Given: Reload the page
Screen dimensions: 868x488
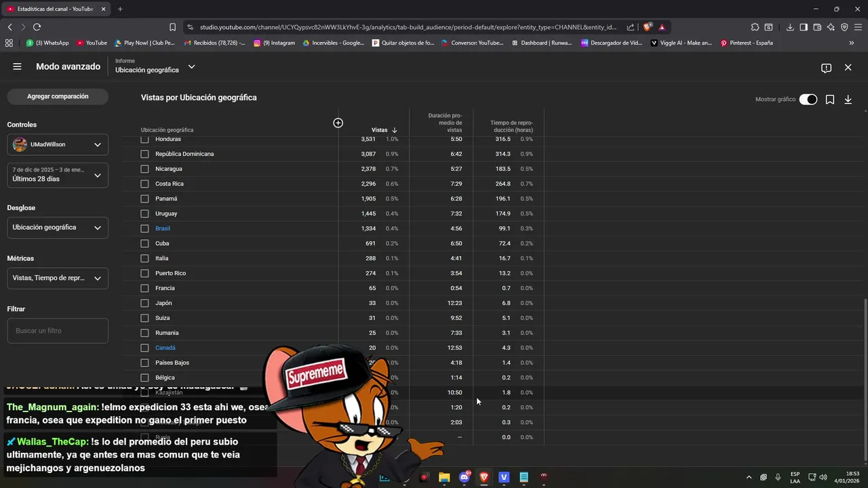Looking at the screenshot, I should click(x=37, y=27).
